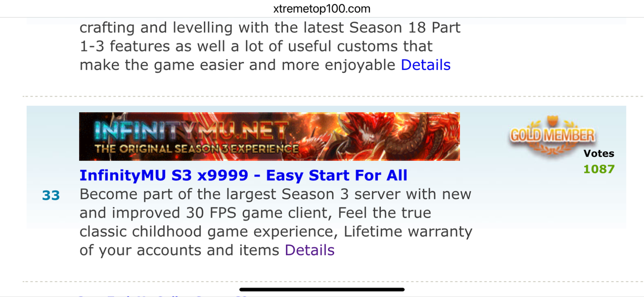The height and width of the screenshot is (297, 644).
Task: Click the 'Become part of the largest' description text
Action: [171, 194]
